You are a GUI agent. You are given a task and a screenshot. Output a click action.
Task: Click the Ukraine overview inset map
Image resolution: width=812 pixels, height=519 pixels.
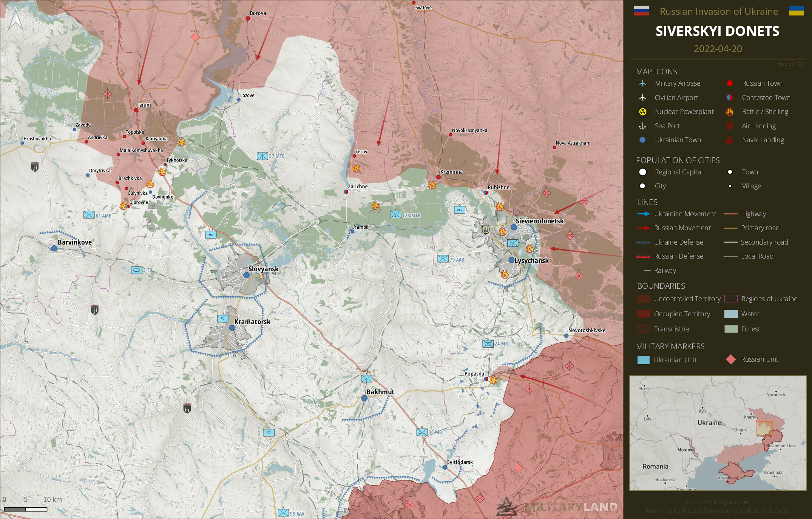(718, 433)
